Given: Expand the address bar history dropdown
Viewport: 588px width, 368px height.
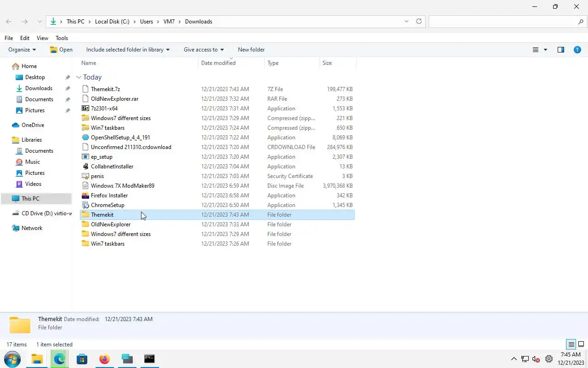Looking at the screenshot, I should coord(407,22).
